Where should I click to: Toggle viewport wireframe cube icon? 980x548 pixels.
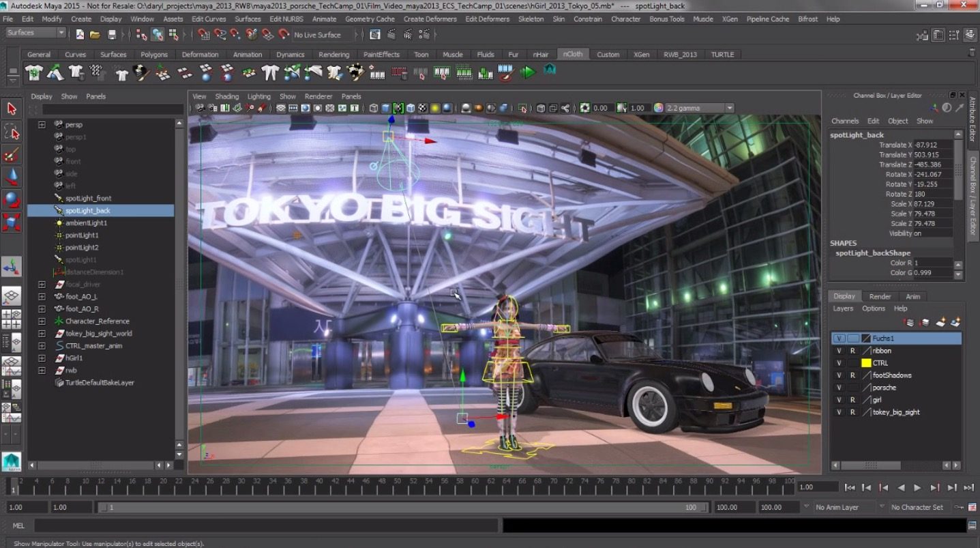click(x=374, y=108)
